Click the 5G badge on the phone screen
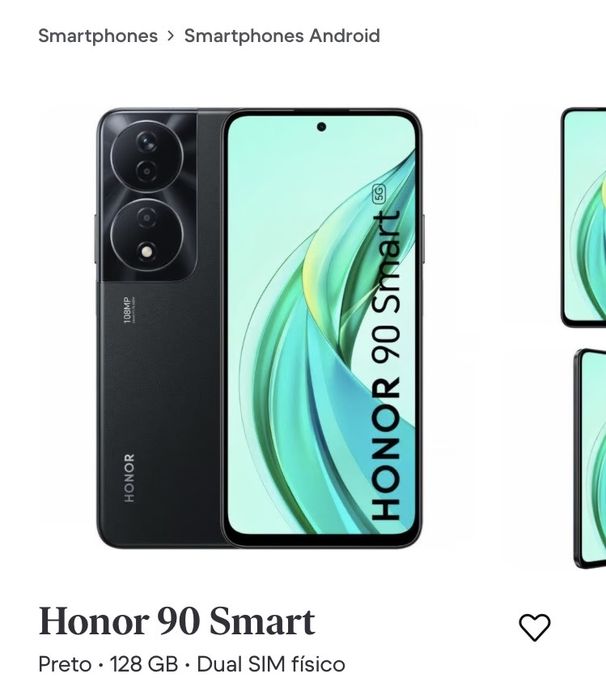 pyautogui.click(x=379, y=193)
